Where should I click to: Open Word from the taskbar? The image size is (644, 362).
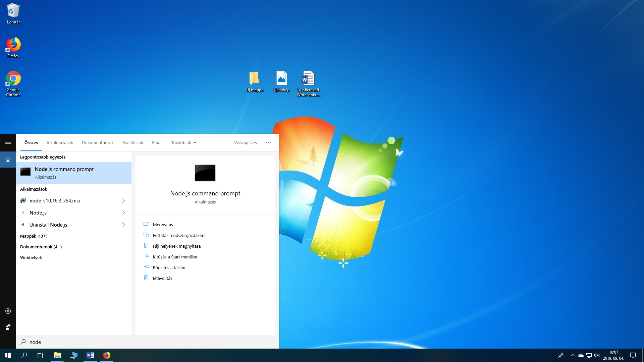pyautogui.click(x=90, y=355)
